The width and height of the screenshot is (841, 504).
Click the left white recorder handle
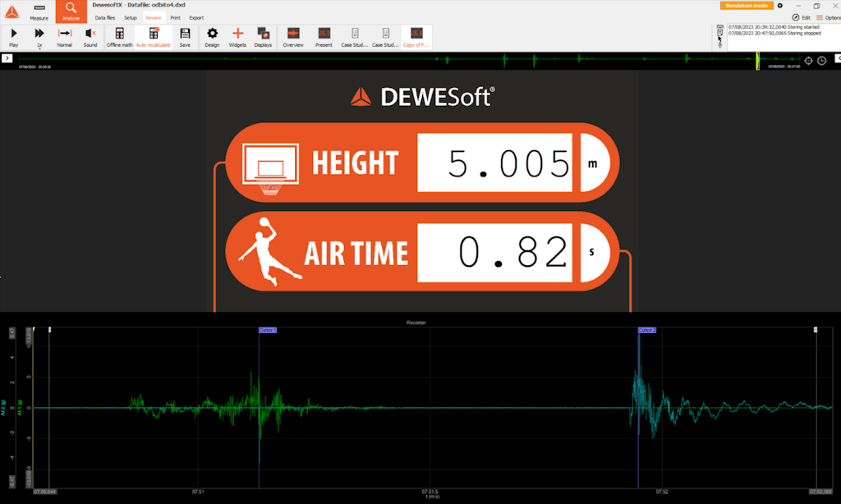point(50,330)
